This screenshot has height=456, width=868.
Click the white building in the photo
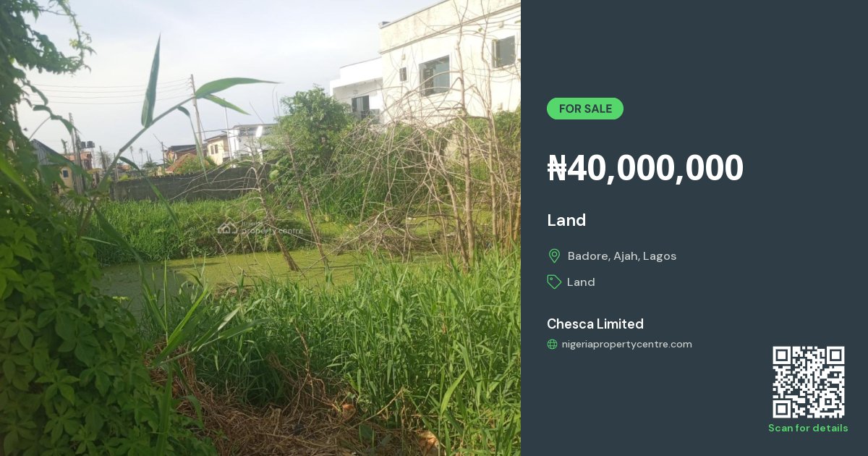[434, 65]
